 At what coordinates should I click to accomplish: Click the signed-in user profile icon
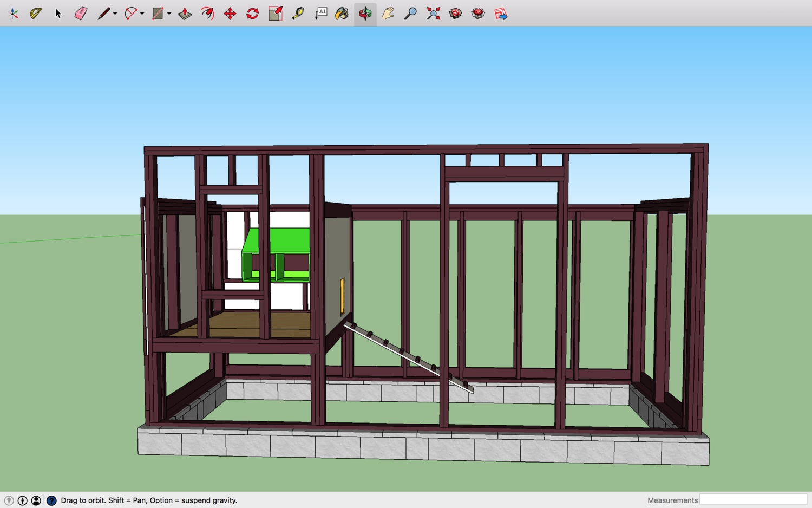[x=36, y=500]
